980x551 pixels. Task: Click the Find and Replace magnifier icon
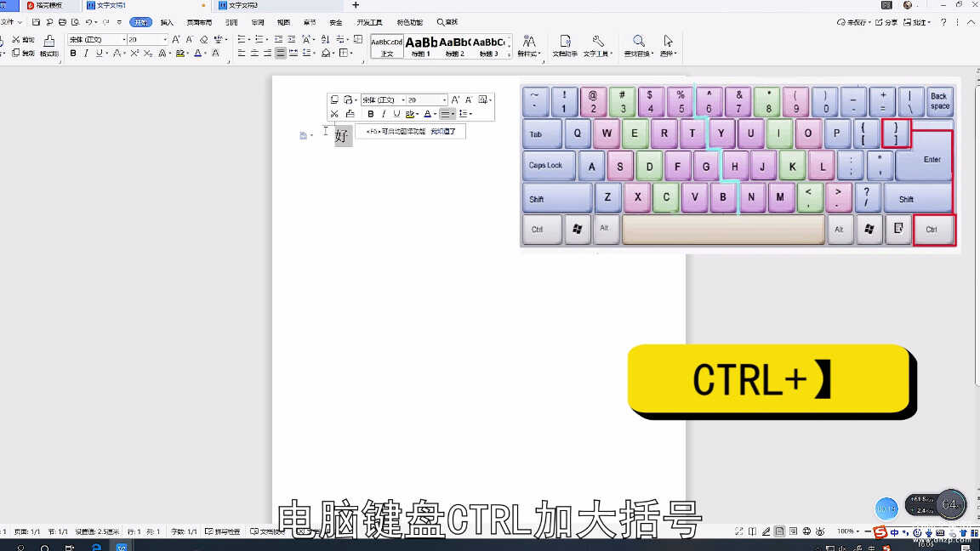coord(638,42)
